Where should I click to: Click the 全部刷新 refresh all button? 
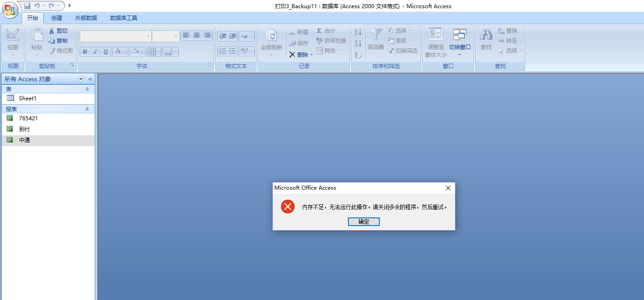271,43
